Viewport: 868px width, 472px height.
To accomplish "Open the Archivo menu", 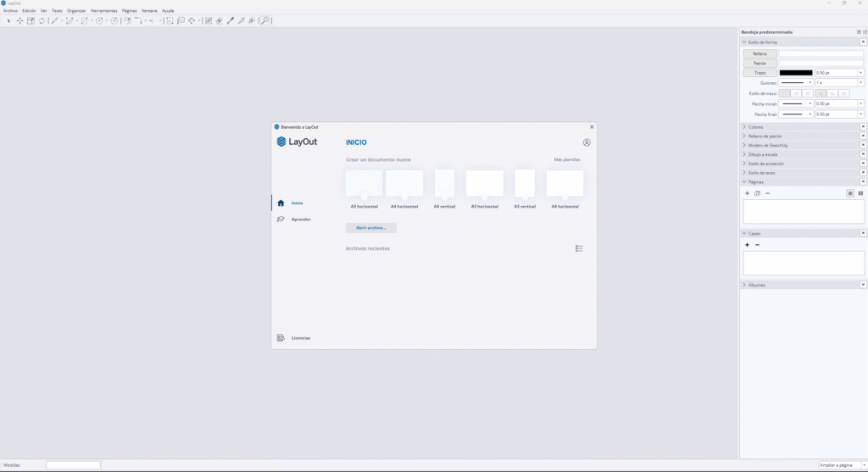I will click(x=10, y=10).
